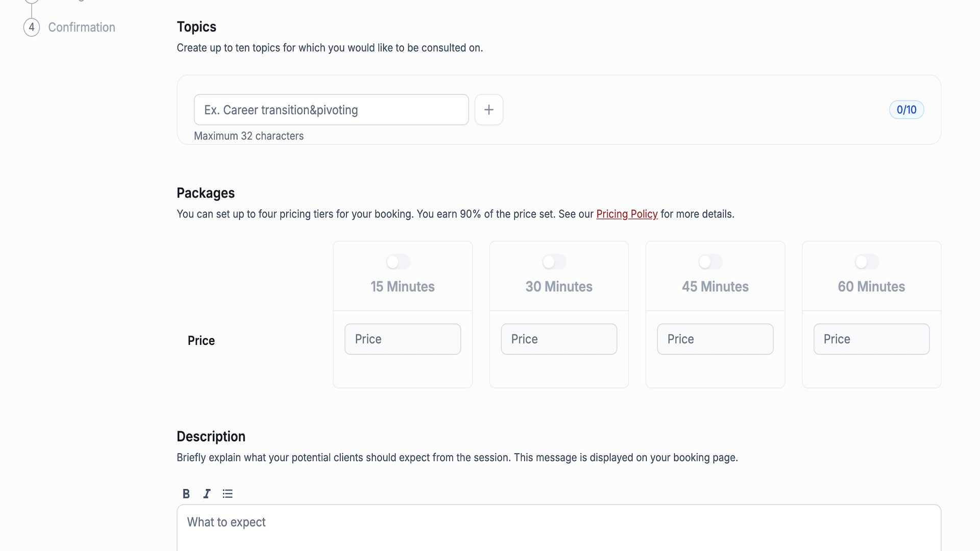The height and width of the screenshot is (551, 980).
Task: Focus the topic name input field
Action: click(x=331, y=110)
